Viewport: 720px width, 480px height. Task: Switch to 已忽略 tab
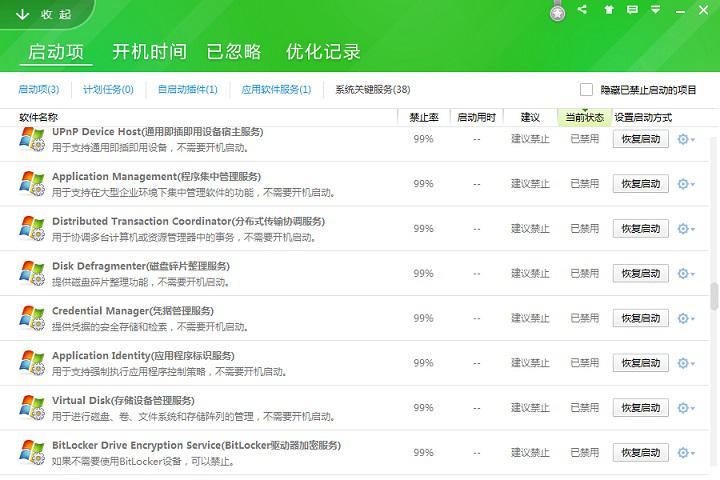point(234,51)
